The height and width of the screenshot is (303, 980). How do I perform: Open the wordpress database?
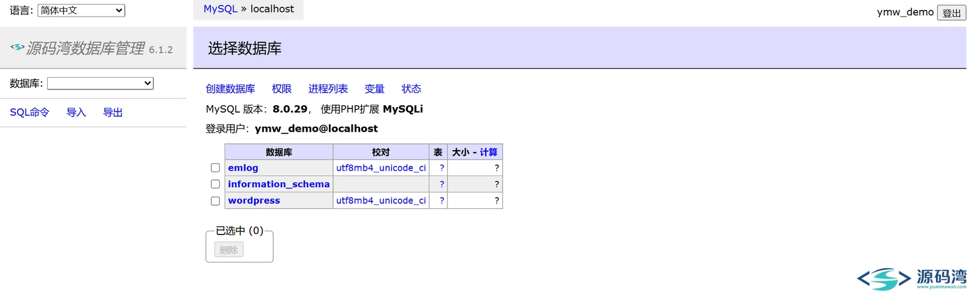(x=254, y=201)
